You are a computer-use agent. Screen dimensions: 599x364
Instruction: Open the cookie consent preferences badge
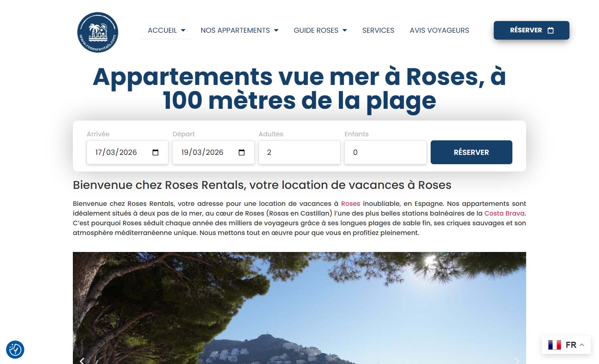pyautogui.click(x=15, y=349)
